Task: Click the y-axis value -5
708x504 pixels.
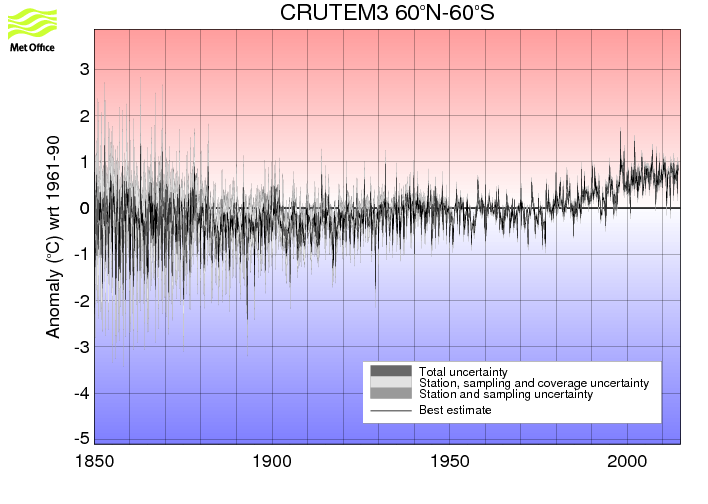Action: coord(82,438)
